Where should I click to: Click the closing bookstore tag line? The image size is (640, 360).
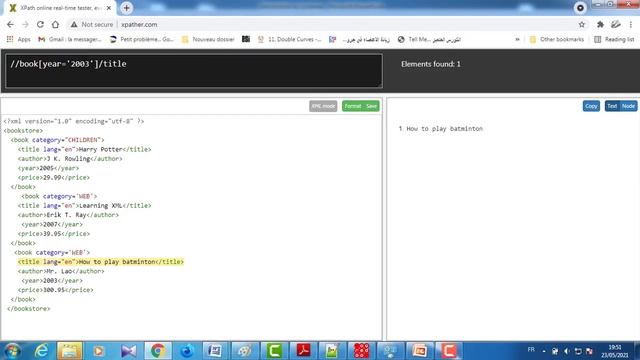(29, 309)
